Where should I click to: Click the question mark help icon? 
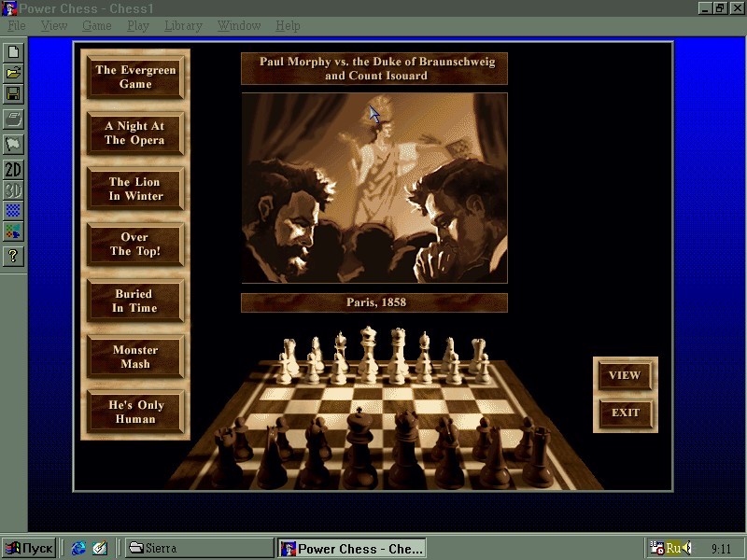13,256
